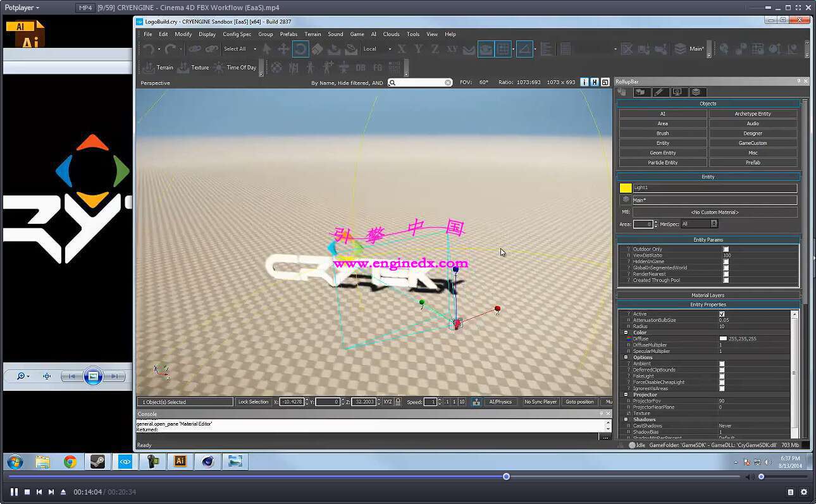816x504 pixels.
Task: Click Potplayer video seek bar handle
Action: [506, 476]
